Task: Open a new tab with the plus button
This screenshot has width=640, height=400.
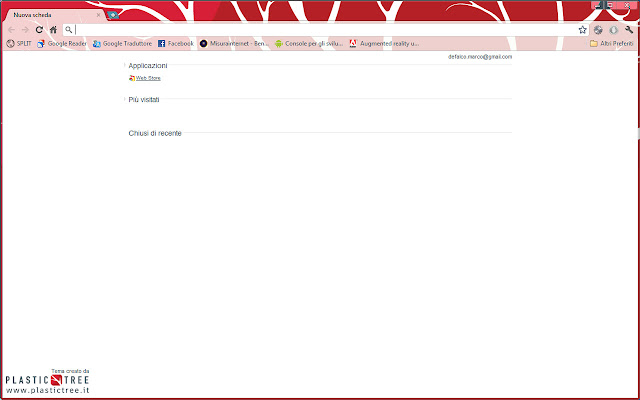Action: [113, 15]
